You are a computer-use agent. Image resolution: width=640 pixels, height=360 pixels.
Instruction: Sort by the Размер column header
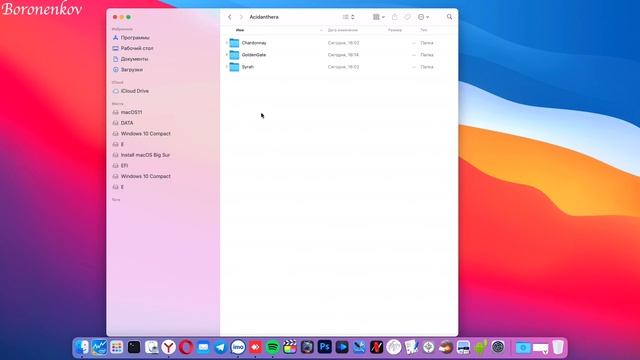click(x=395, y=30)
